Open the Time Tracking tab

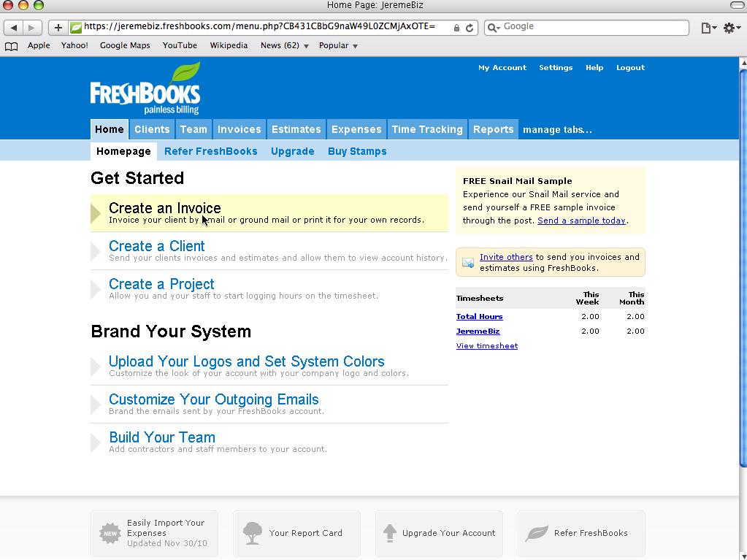click(x=426, y=129)
